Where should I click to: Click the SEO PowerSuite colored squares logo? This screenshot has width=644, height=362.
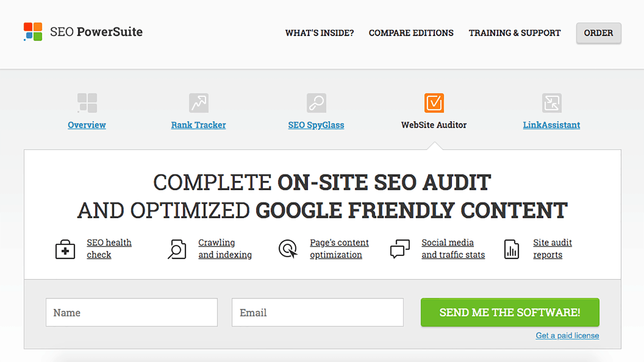point(33,32)
